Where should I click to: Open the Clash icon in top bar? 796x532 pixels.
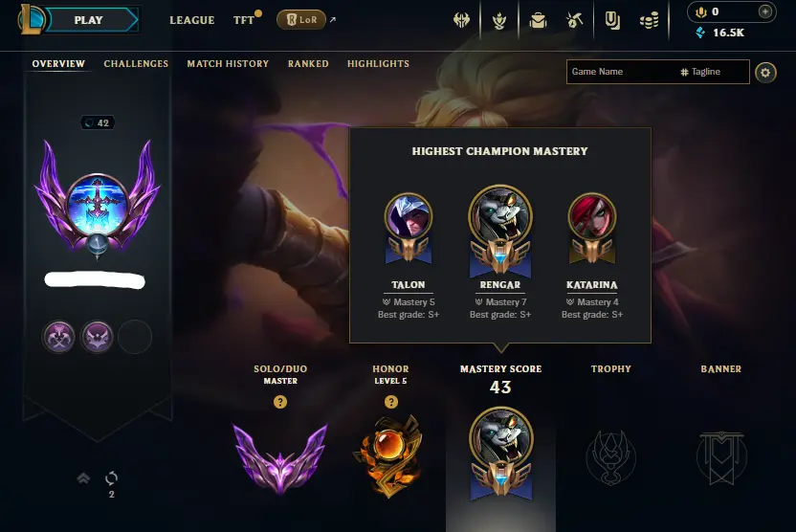coord(461,20)
